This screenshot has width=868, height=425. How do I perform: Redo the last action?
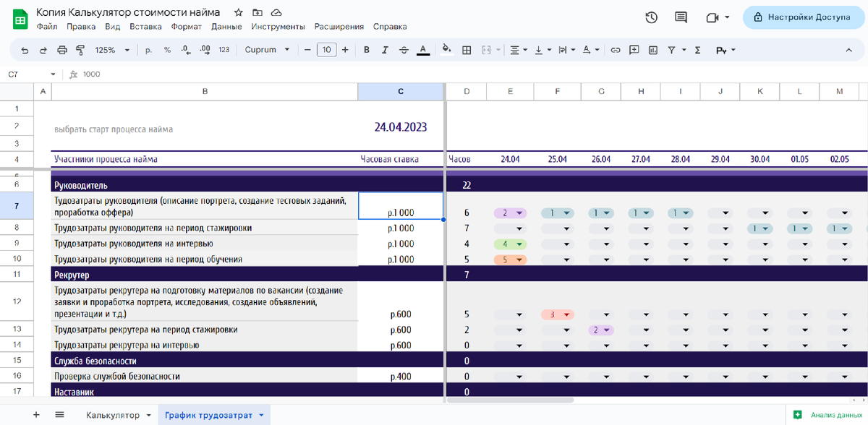43,50
